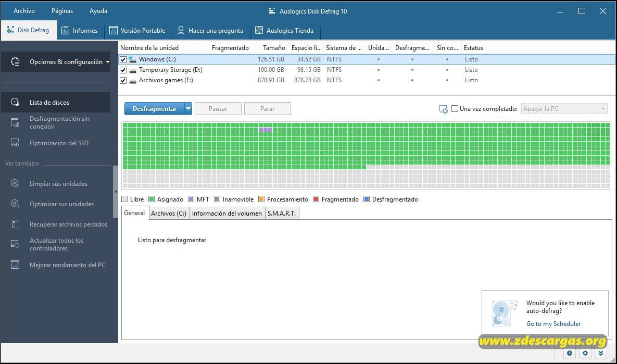Click the Versión Portable tab icon

pos(114,30)
